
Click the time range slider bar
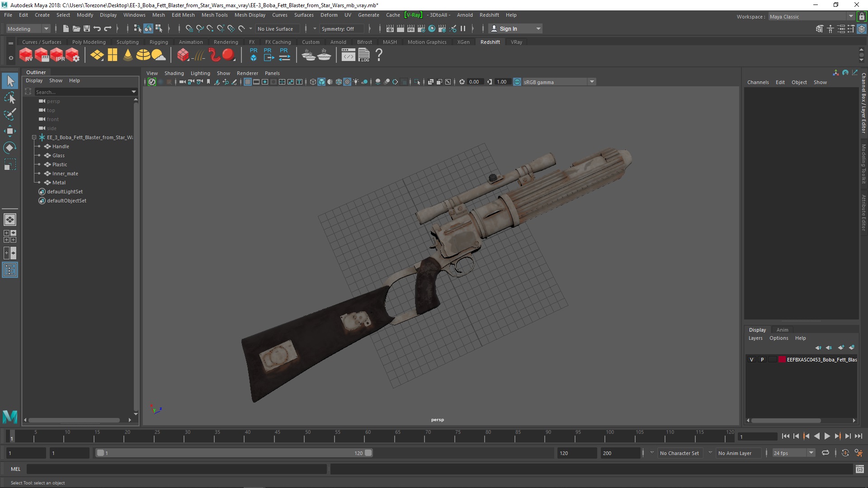tap(234, 453)
